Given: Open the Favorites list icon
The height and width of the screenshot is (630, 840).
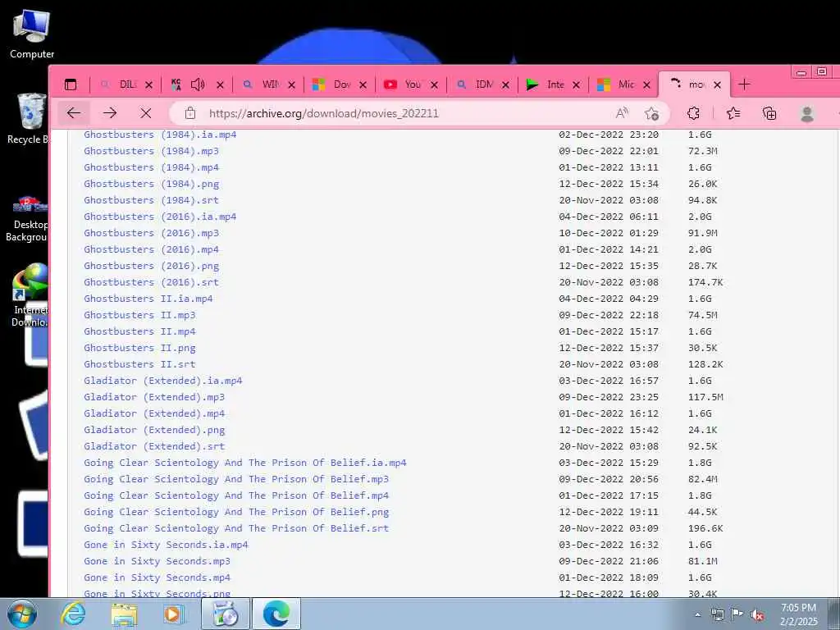Looking at the screenshot, I should pyautogui.click(x=733, y=113).
